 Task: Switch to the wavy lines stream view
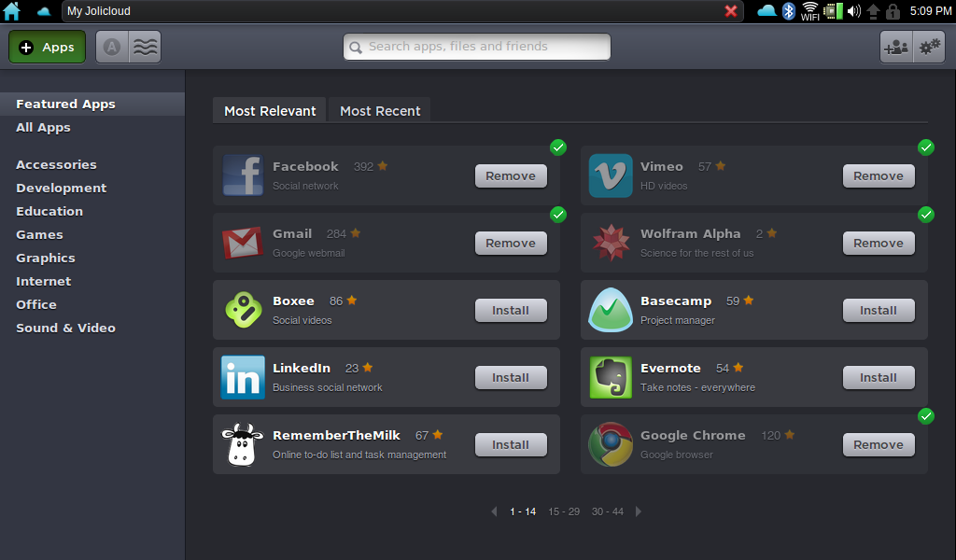145,47
